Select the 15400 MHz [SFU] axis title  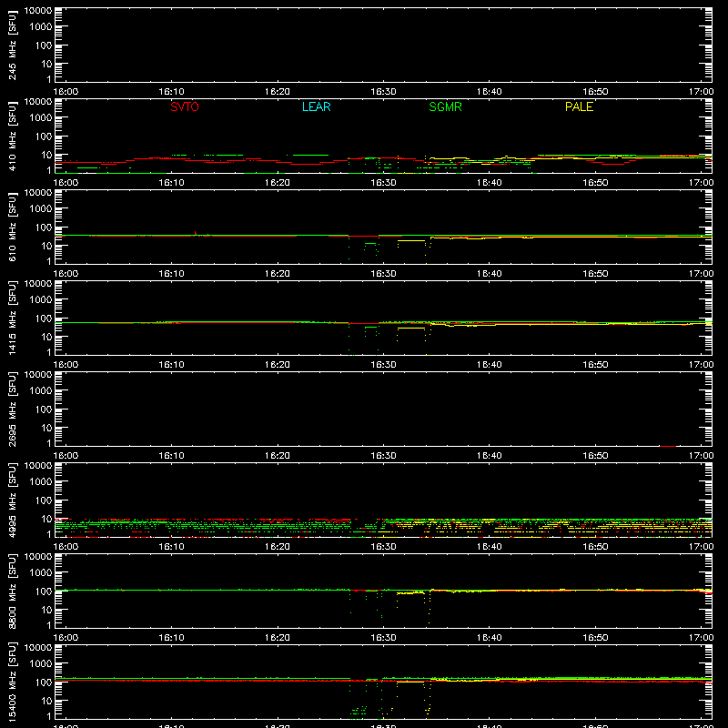[x=12, y=682]
